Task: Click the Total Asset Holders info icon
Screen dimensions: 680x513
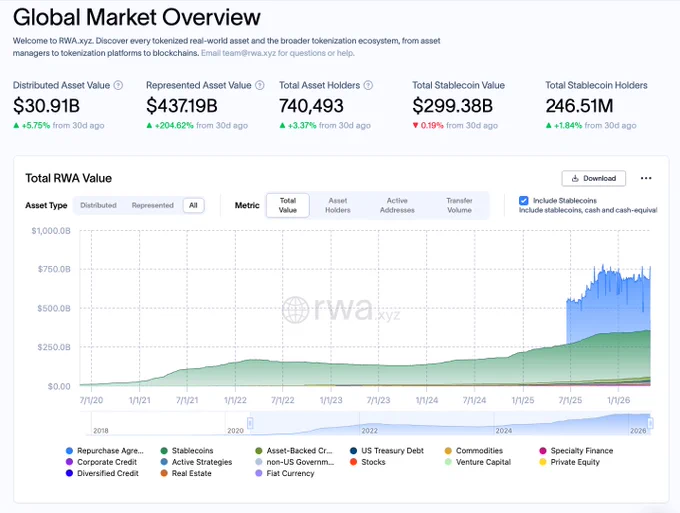Action: [368, 85]
